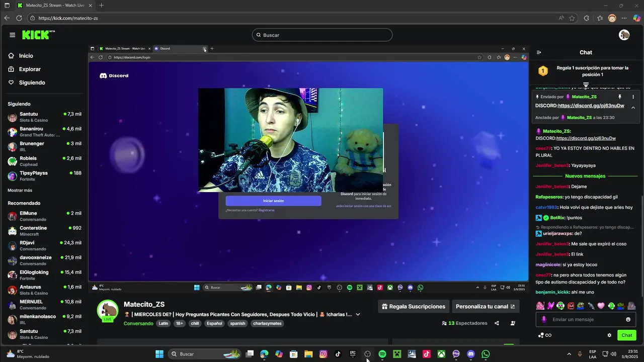
Task: Click BotRix username in chat
Action: coord(557,218)
